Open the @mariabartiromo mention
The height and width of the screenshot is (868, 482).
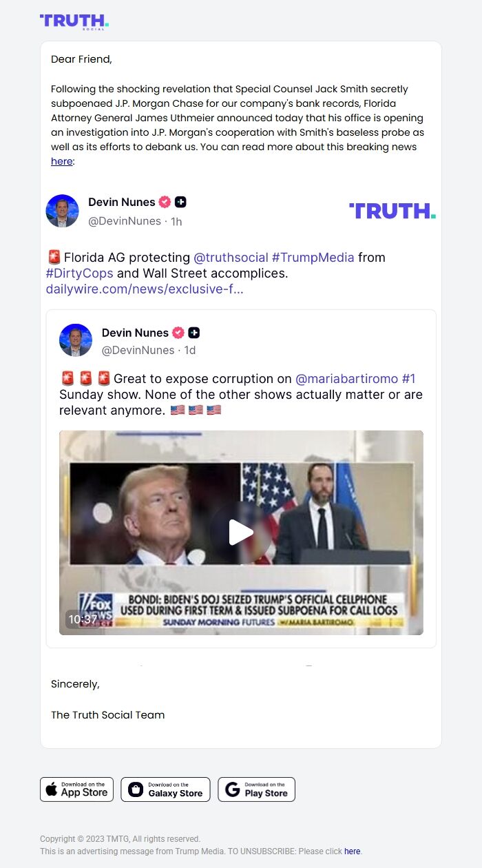pyautogui.click(x=346, y=378)
